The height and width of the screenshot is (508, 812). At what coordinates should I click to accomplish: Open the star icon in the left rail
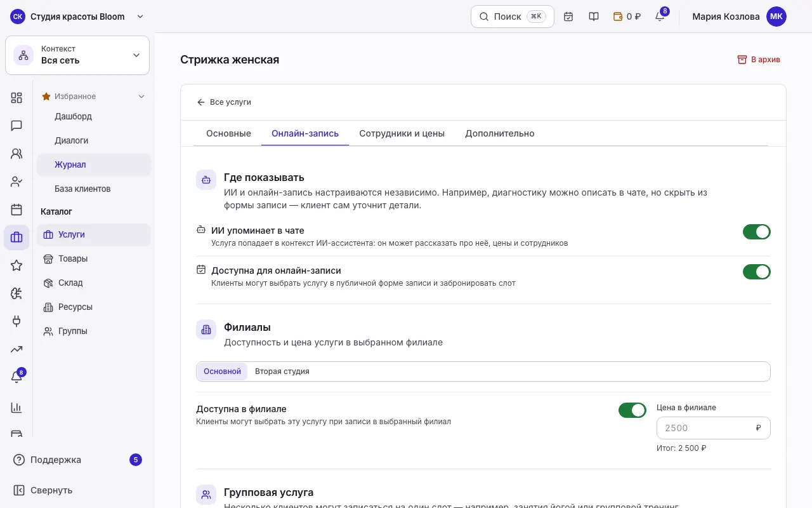click(16, 265)
